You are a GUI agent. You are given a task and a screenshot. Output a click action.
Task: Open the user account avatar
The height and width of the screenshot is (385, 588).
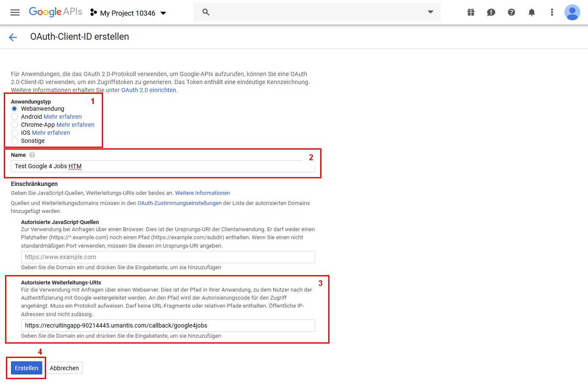click(572, 12)
